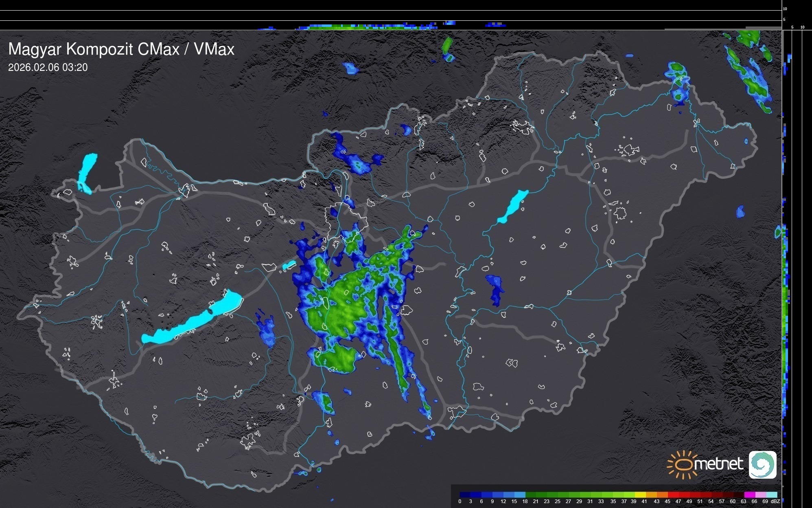The height and width of the screenshot is (508, 812).
Task: Click the yellow 39 dBZ legend swatch
Action: 640,495
